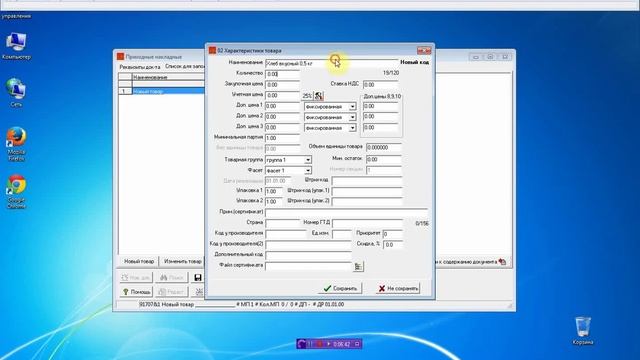This screenshot has height=360, width=640.
Task: Apply the 25% markup button
Action: [307, 96]
